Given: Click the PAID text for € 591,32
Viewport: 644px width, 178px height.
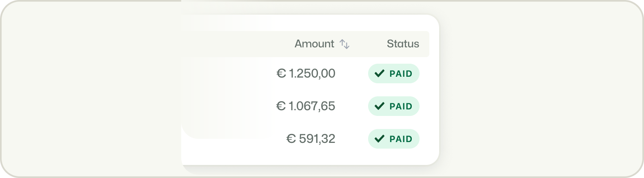Looking at the screenshot, I should pos(401,139).
